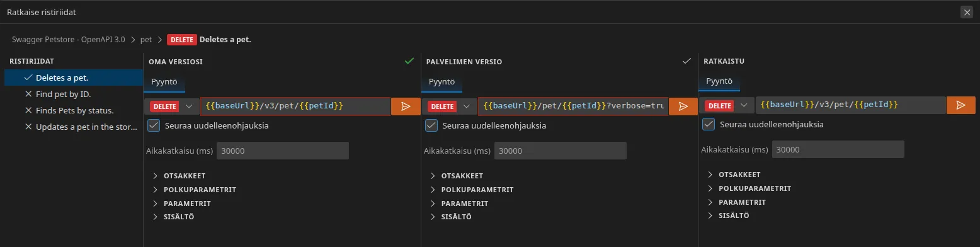The height and width of the screenshot is (247, 980).
Task: Expand Sisältö in Oma versiosi
Action: pyautogui.click(x=173, y=217)
